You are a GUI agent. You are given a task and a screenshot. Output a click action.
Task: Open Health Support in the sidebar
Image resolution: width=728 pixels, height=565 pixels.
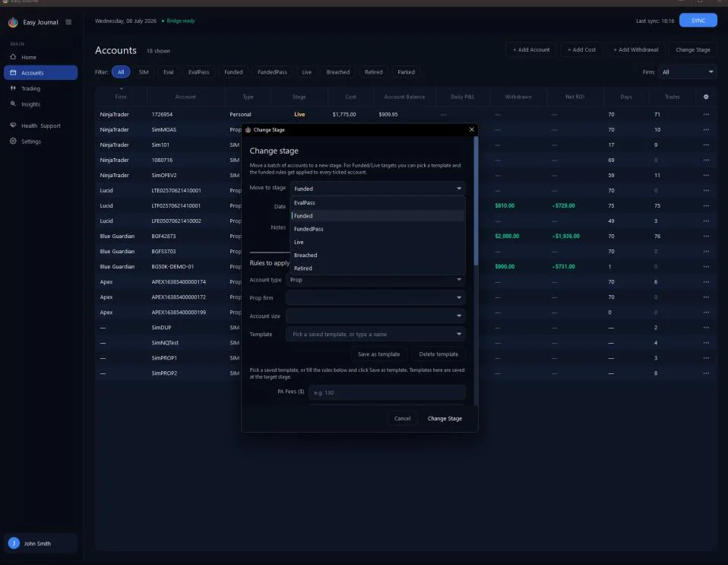click(x=40, y=125)
